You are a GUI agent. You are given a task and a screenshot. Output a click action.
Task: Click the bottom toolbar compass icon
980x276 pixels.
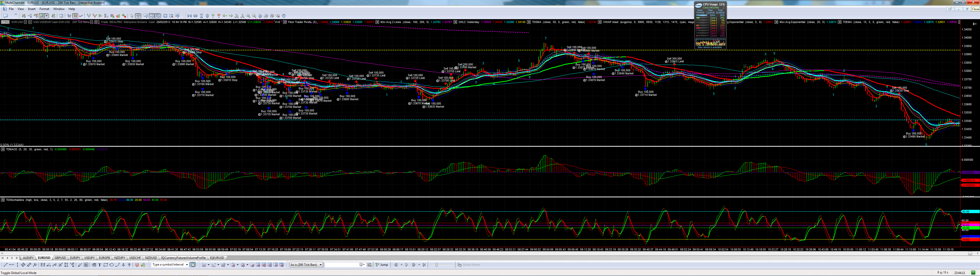tap(193, 264)
